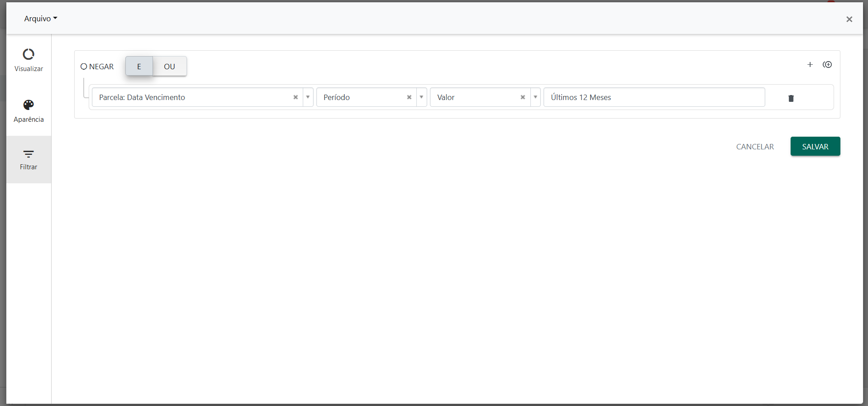Expand the Período dropdown arrow

pyautogui.click(x=421, y=97)
